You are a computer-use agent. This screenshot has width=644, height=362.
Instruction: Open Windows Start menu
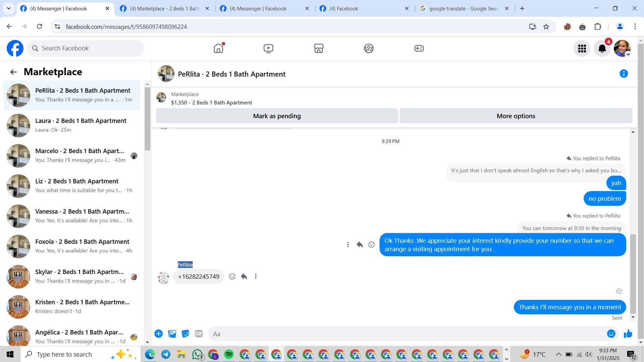[10, 354]
